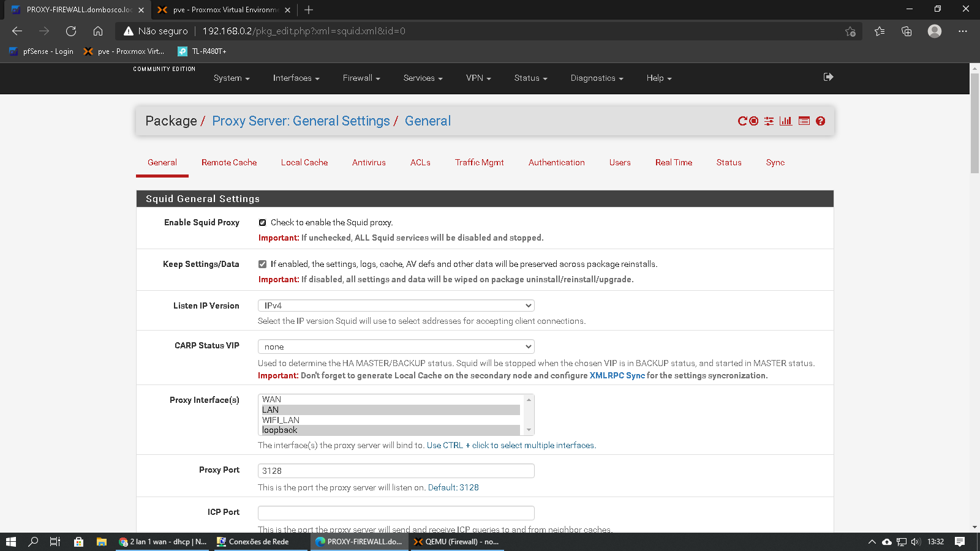Select WAN in Proxy Interface(s) list
The image size is (980, 551).
[x=391, y=400]
